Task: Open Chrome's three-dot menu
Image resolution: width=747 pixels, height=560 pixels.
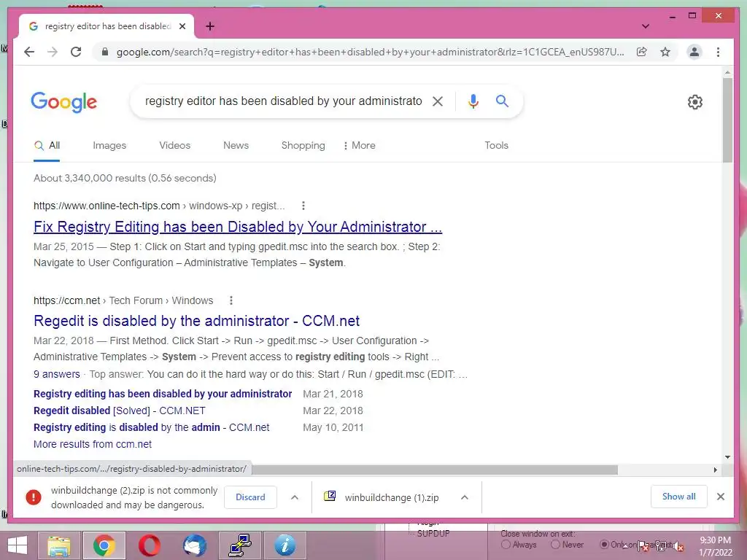Action: tap(718, 52)
